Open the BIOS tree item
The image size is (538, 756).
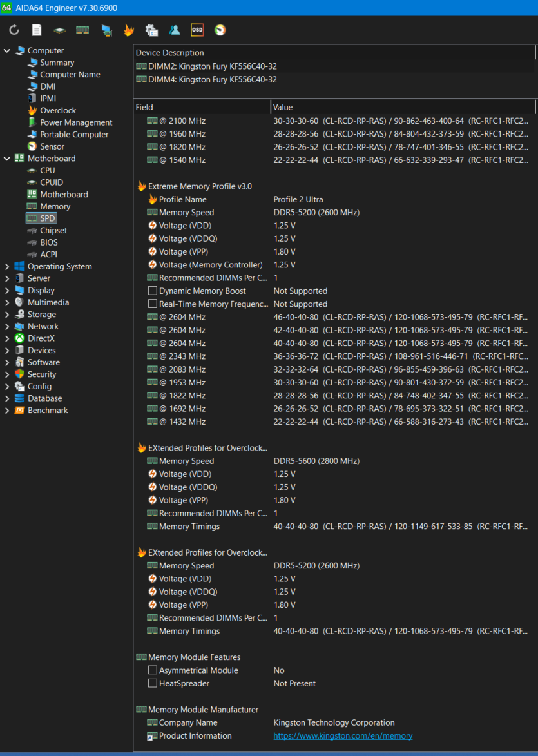pos(49,242)
